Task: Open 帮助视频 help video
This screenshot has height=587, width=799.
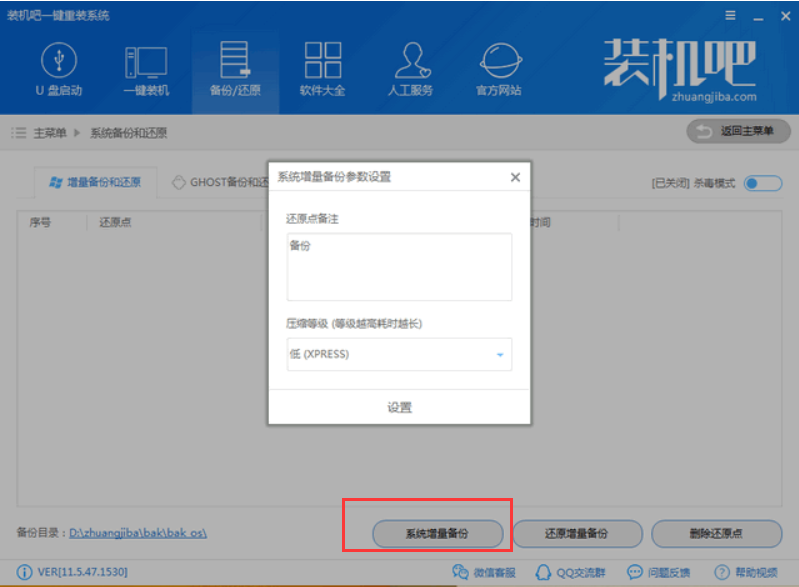Action: coord(749,572)
